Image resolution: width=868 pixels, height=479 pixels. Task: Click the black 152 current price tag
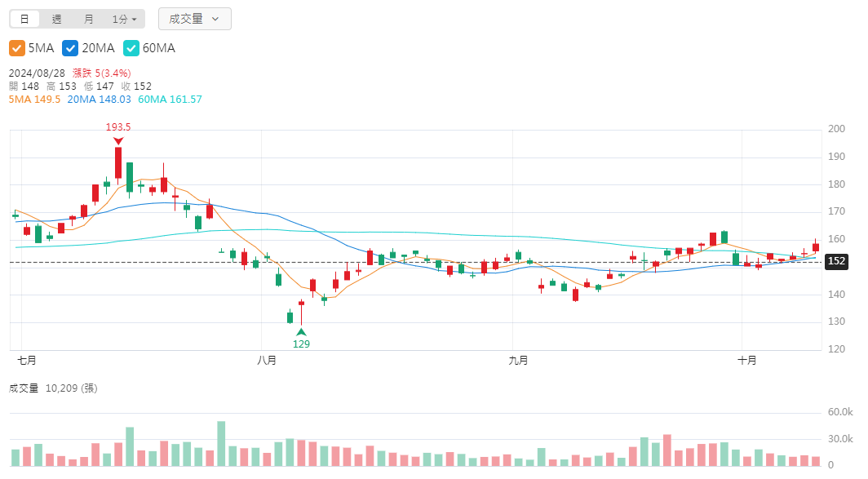pyautogui.click(x=836, y=262)
